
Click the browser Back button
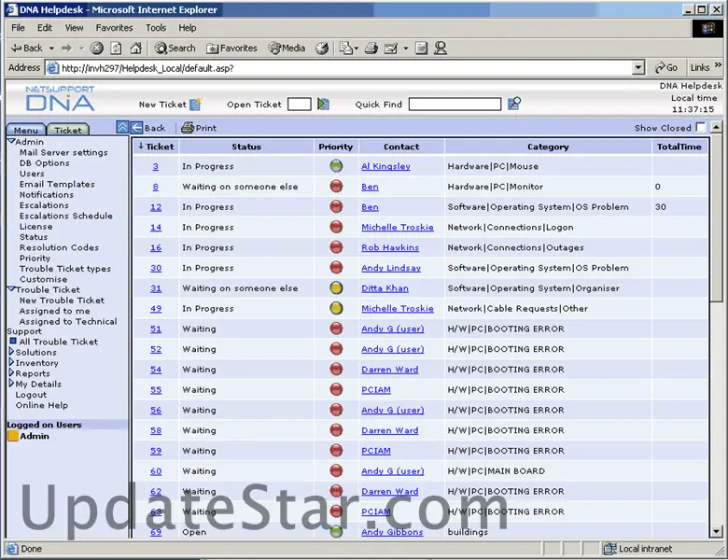click(x=27, y=48)
